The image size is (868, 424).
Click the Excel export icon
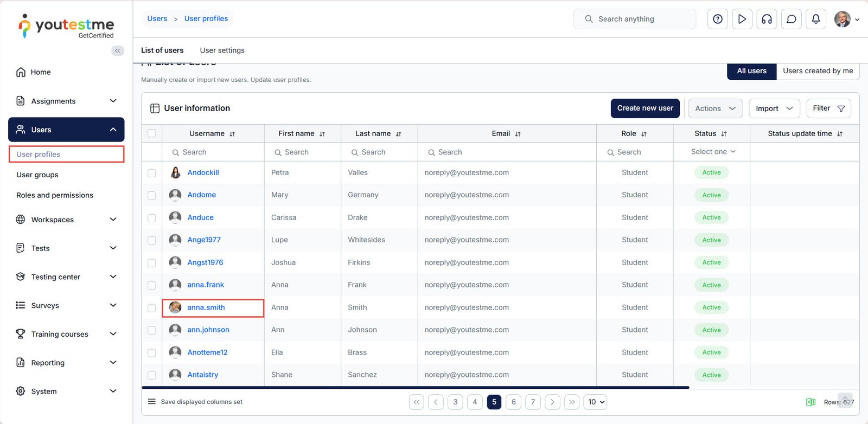pos(810,402)
